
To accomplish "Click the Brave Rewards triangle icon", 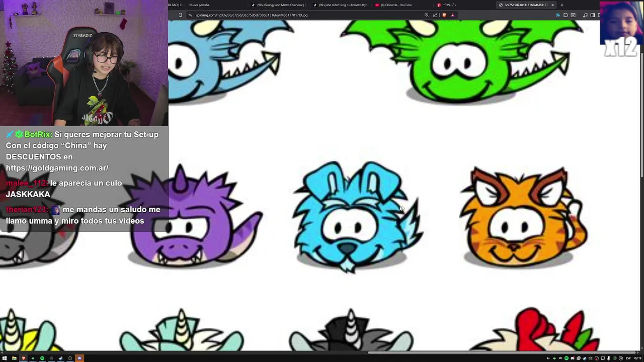I will click(452, 15).
